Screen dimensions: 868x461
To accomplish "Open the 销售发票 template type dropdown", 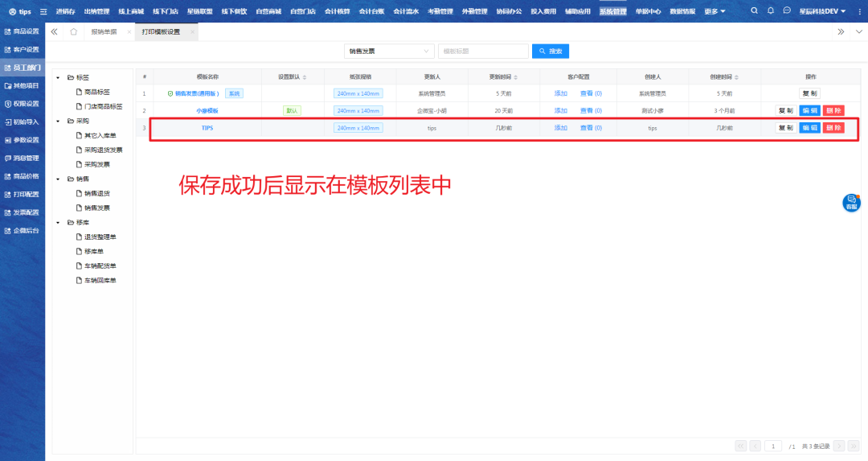I will coord(389,51).
